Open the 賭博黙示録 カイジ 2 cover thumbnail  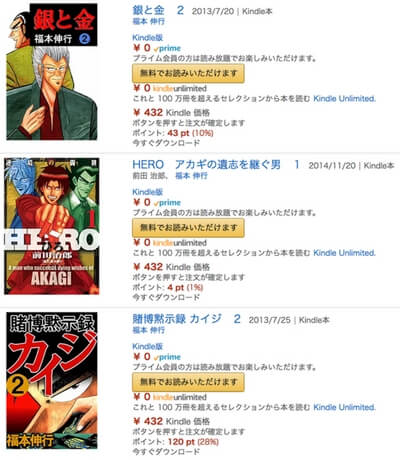click(x=52, y=380)
